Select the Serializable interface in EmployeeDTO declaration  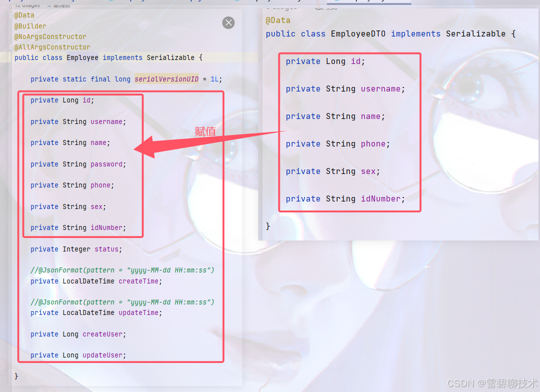click(x=475, y=33)
